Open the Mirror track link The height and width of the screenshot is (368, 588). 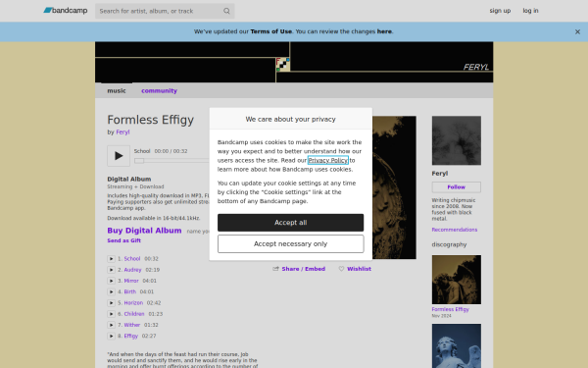click(x=131, y=281)
